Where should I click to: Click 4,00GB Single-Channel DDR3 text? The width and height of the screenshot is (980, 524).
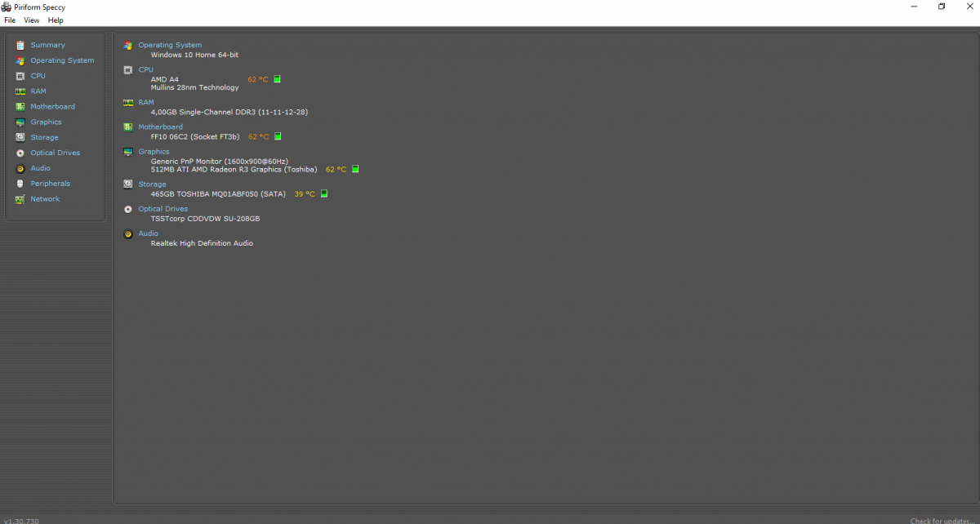[x=229, y=112]
